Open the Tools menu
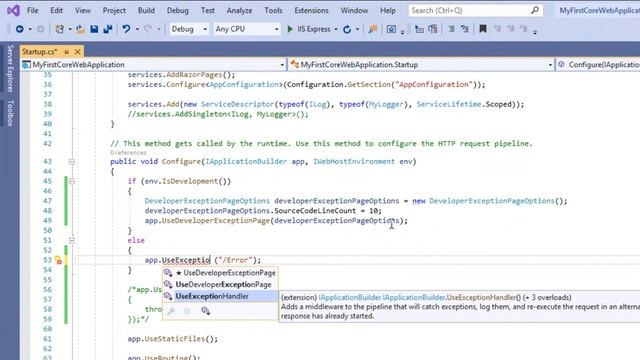 coord(273,11)
